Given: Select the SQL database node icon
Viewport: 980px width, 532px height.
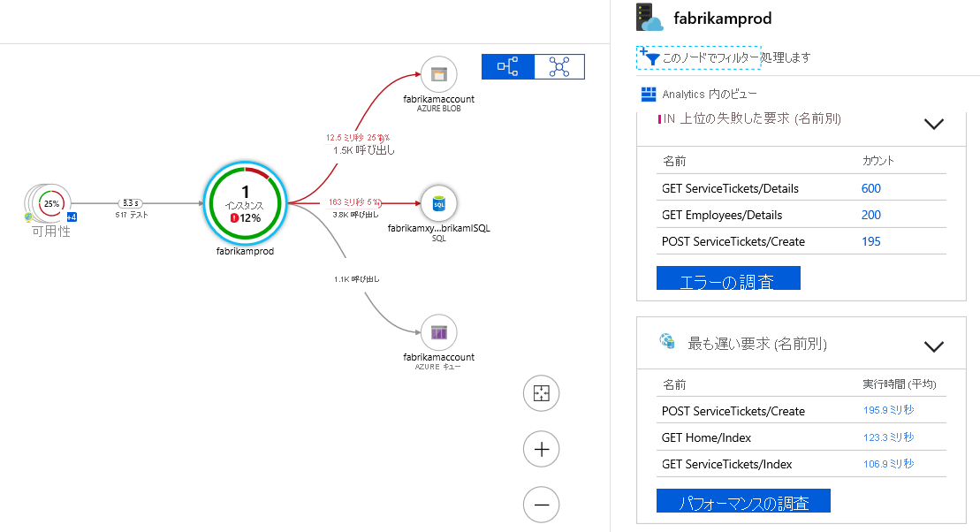Looking at the screenshot, I should [438, 203].
